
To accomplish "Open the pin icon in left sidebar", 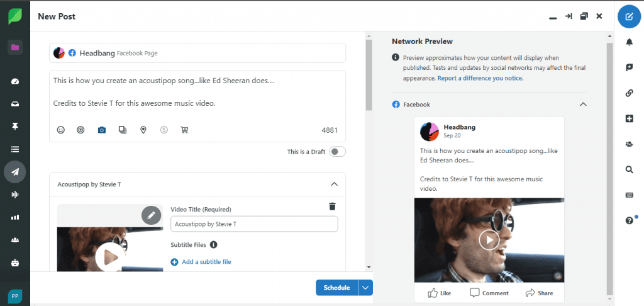I will [15, 127].
